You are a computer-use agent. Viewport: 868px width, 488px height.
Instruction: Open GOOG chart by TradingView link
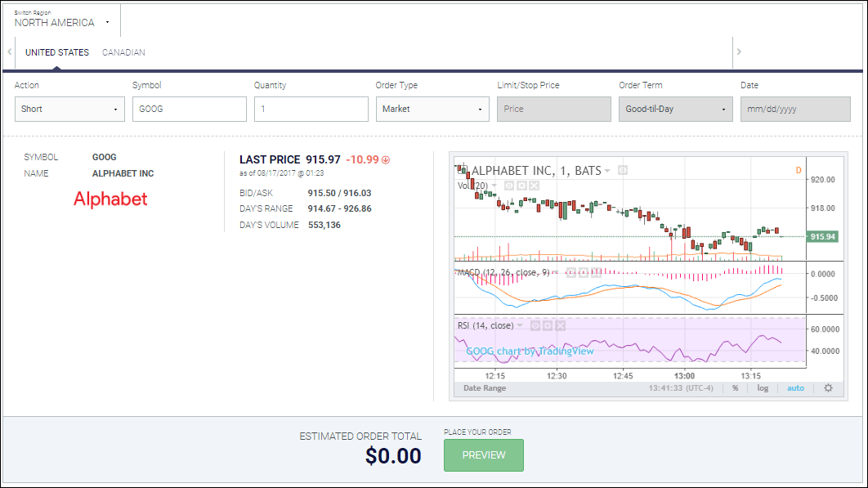coord(530,351)
